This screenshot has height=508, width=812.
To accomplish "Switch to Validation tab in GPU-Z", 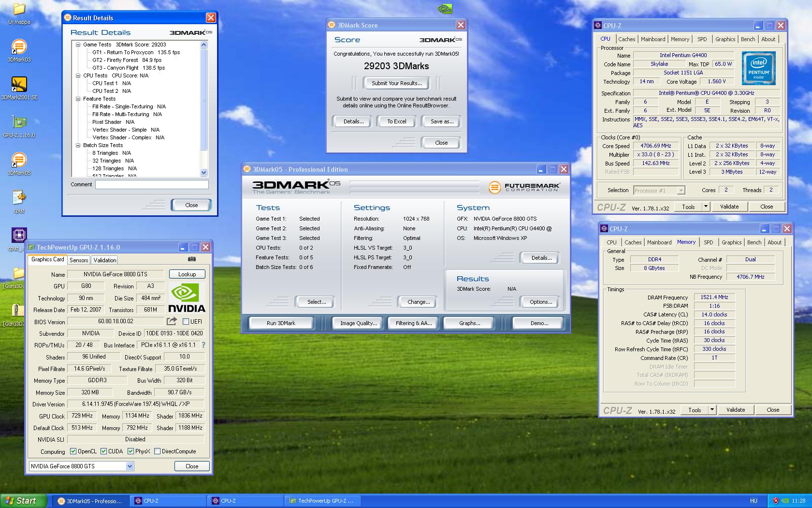I will pos(105,260).
